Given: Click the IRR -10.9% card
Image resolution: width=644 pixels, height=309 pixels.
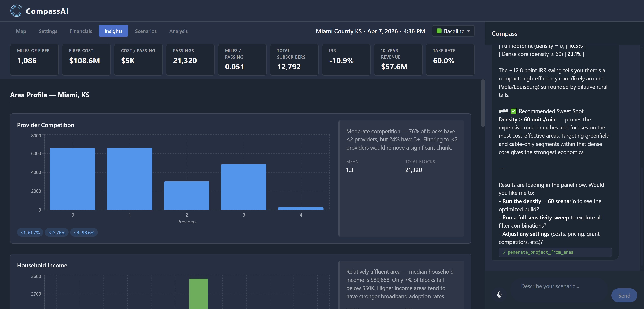Looking at the screenshot, I should (346, 60).
